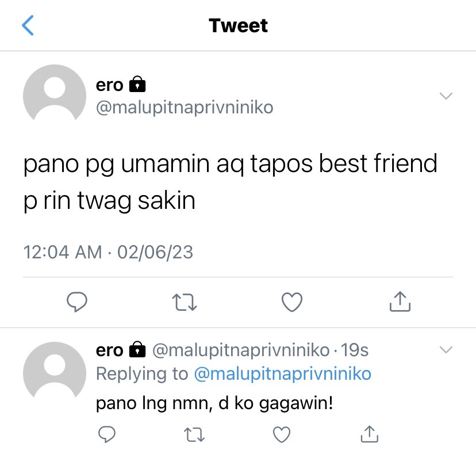This screenshot has height=454, width=476.
Task: Like the reply "pano lng nmn" tweet
Action: [x=282, y=434]
